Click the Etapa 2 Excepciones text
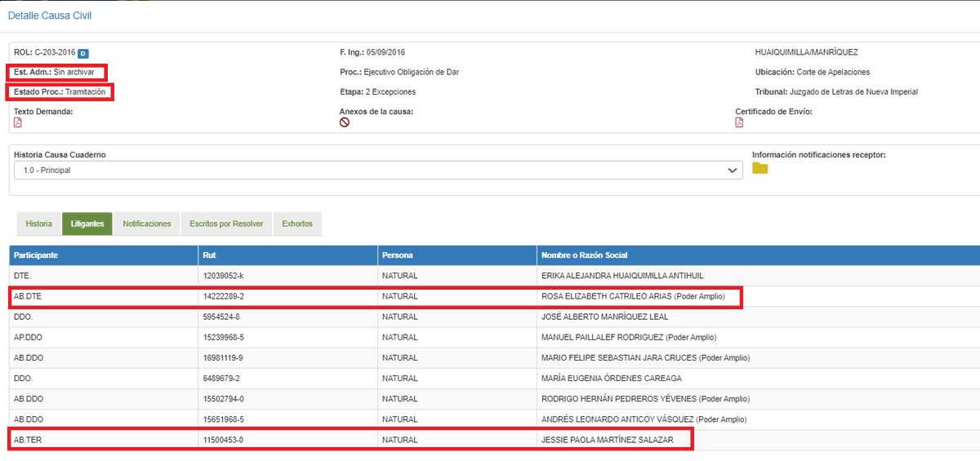The image size is (980, 461). coord(377,91)
